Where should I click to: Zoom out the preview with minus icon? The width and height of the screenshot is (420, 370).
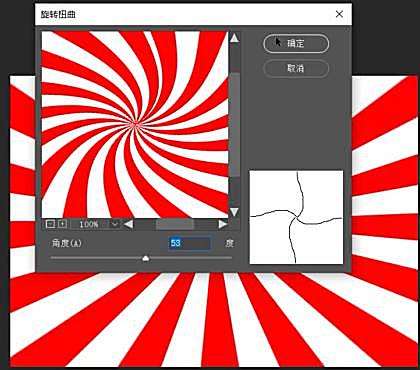tap(50, 224)
